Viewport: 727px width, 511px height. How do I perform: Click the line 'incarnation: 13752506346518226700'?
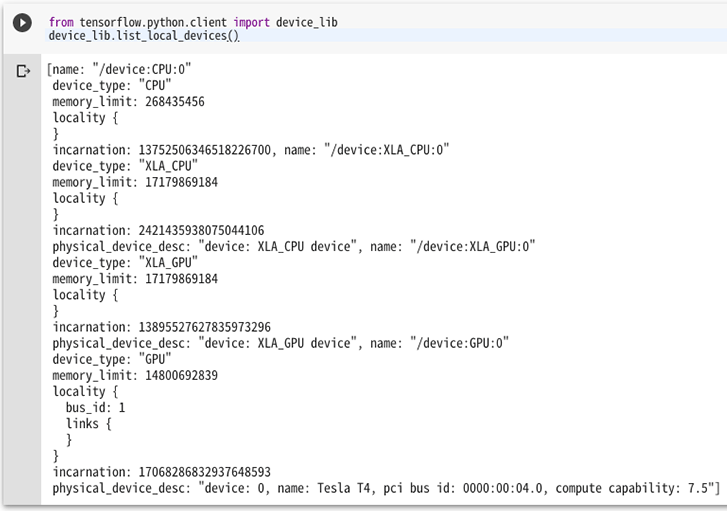pos(161,150)
